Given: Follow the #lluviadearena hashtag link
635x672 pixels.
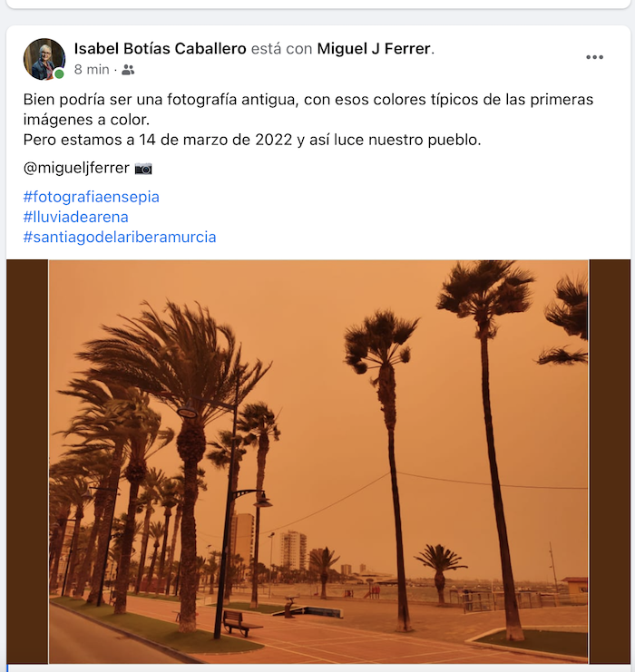Looking at the screenshot, I should [75, 217].
